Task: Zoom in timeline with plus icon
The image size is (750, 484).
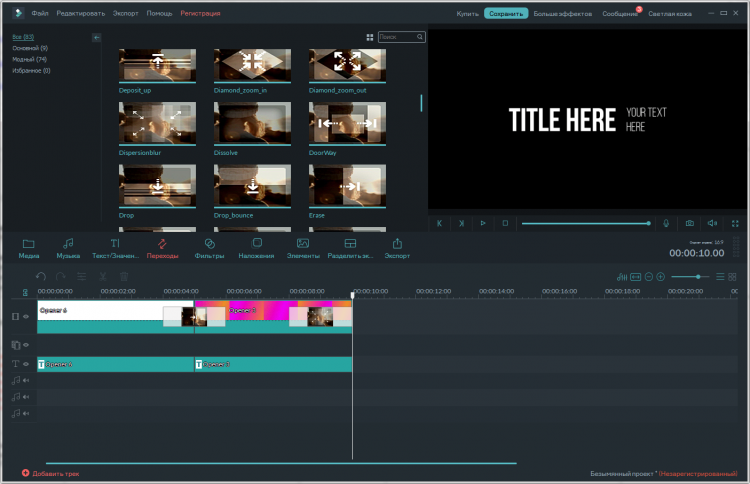Action: tap(661, 277)
